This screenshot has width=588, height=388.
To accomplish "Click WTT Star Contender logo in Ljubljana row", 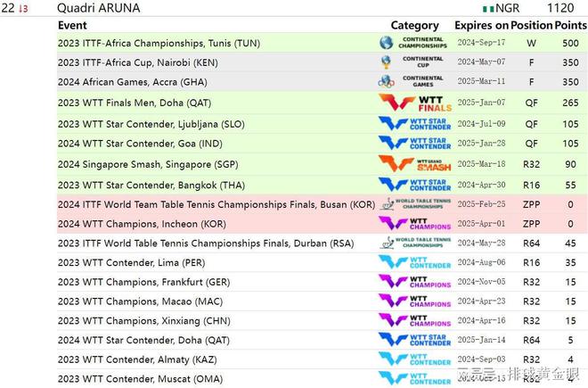I will 414,124.
